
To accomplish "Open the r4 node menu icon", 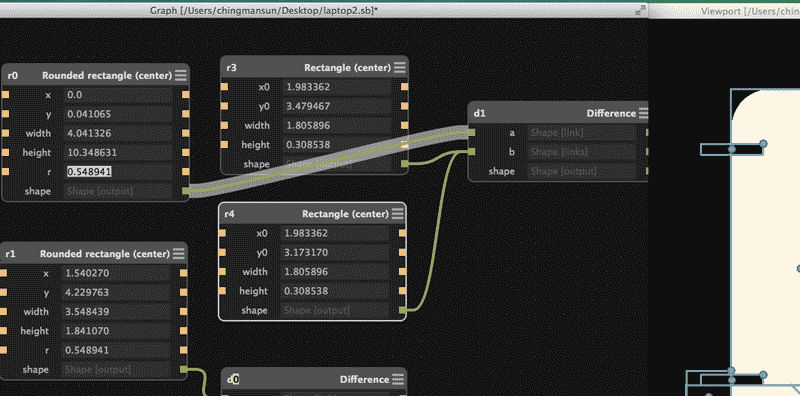I will pos(397,214).
